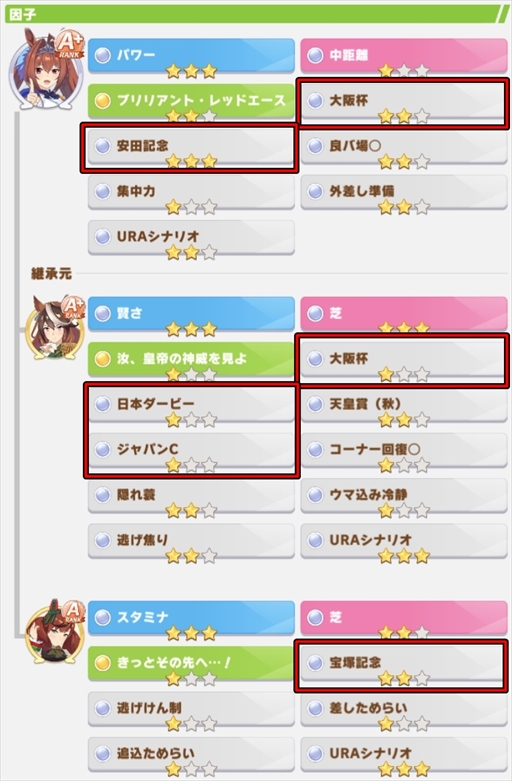Click the きっとその先へ…！ green factor

pos(191,665)
